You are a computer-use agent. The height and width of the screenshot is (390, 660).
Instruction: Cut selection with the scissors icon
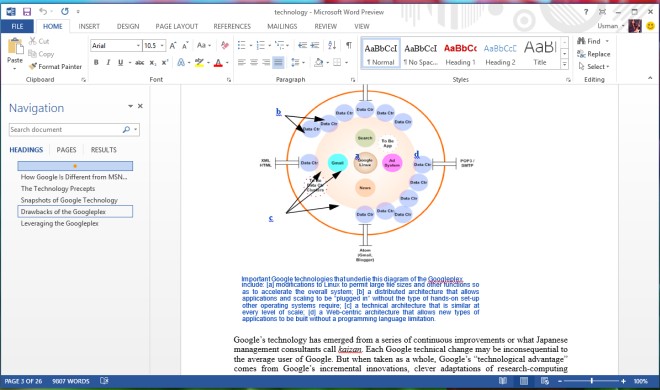[33, 41]
